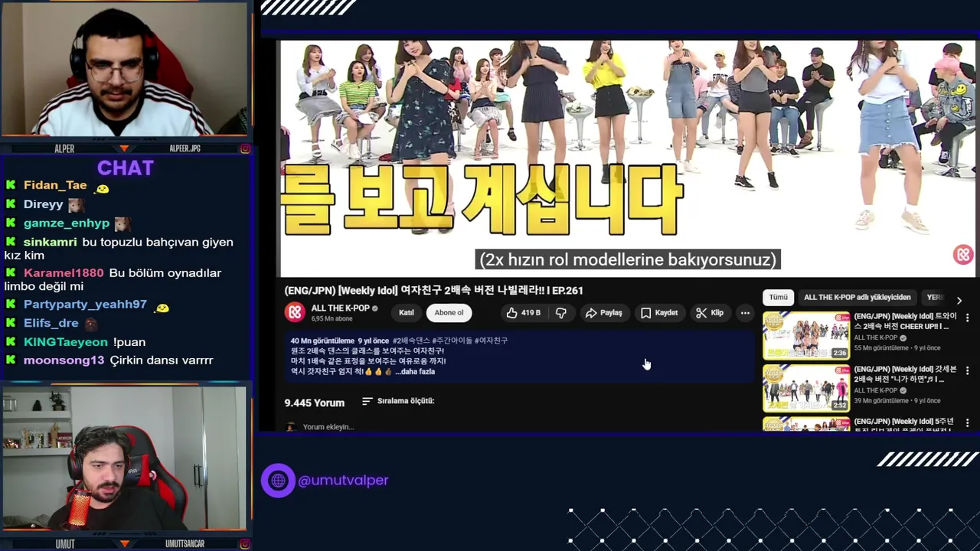
Task: Click the emoji after Partyparty_yeahh97's name
Action: click(162, 307)
